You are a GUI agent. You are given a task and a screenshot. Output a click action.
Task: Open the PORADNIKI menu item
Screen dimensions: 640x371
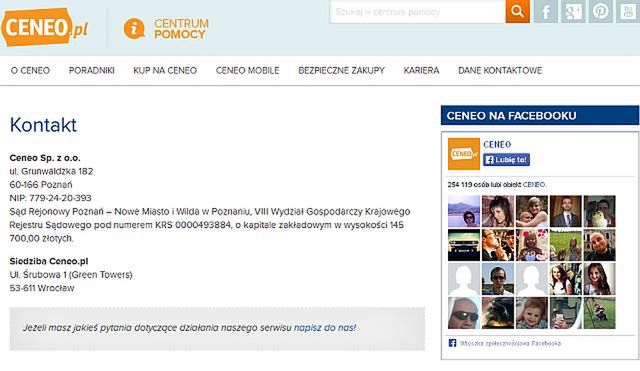tap(91, 71)
